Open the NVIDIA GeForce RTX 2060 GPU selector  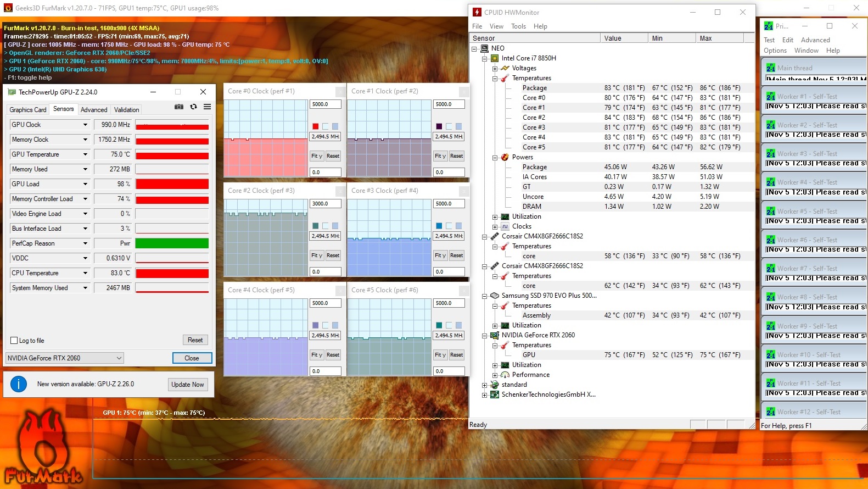65,358
